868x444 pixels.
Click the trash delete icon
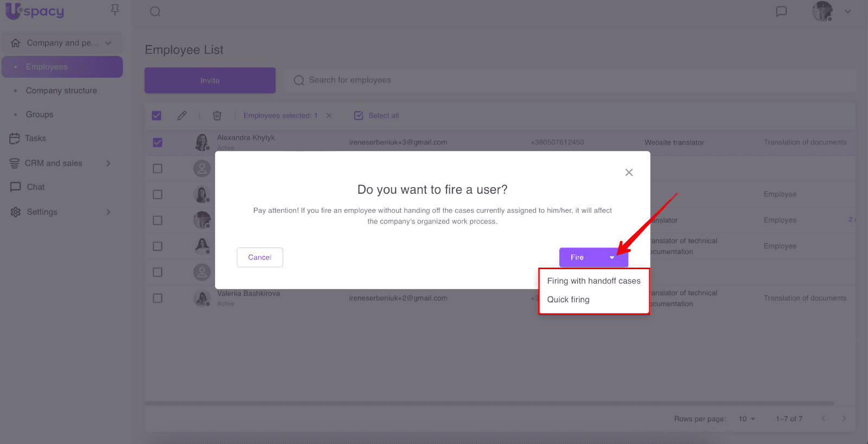pyautogui.click(x=217, y=116)
